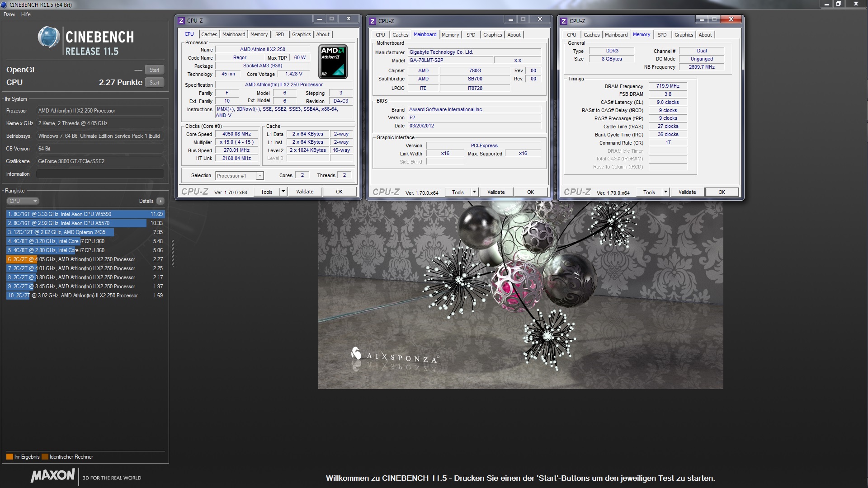868x488 pixels.
Task: Close the CPU-Z CPU window
Action: click(349, 19)
